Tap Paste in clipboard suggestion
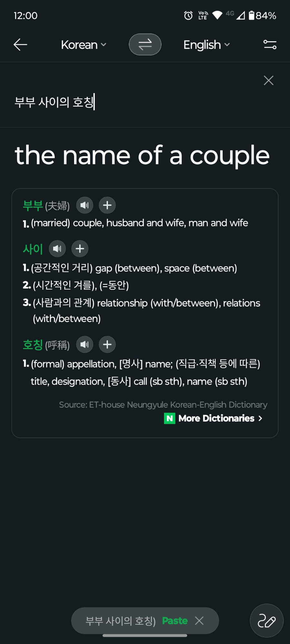Viewport: 290px width, 644px height. [x=175, y=620]
